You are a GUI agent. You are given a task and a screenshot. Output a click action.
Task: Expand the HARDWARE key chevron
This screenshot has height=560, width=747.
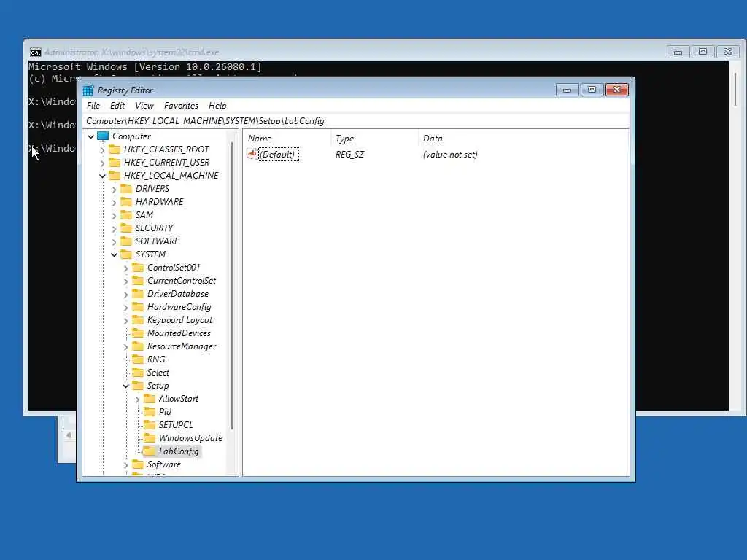(114, 203)
